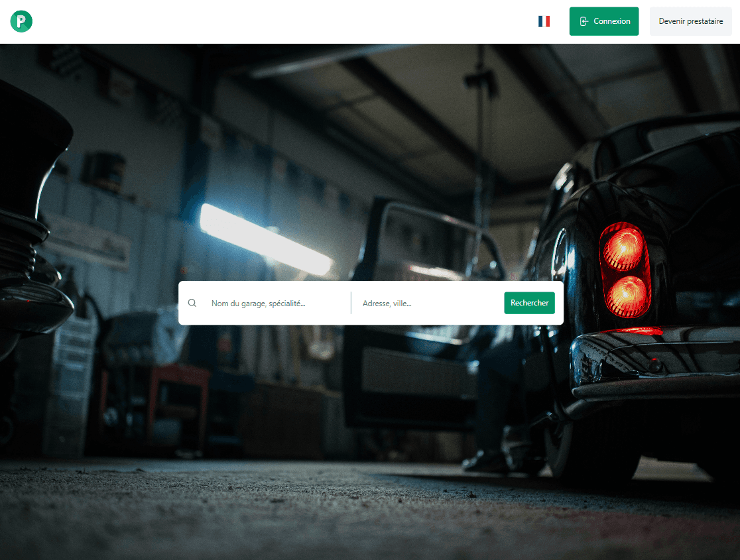Click the login arrow icon inside Connexion
This screenshot has width=740, height=560.
coord(584,21)
